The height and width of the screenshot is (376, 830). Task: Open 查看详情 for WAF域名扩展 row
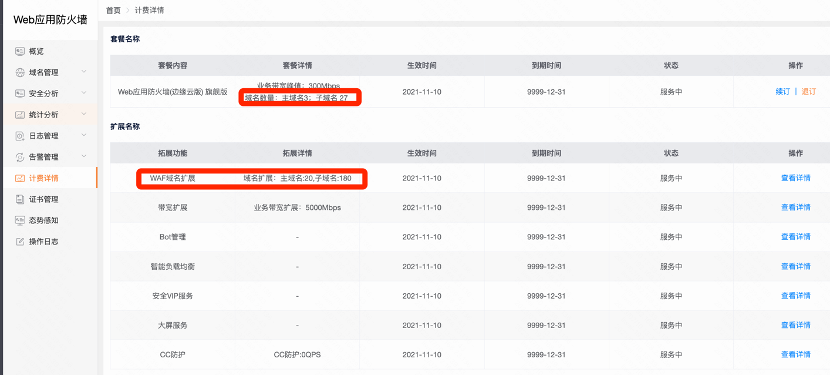796,178
